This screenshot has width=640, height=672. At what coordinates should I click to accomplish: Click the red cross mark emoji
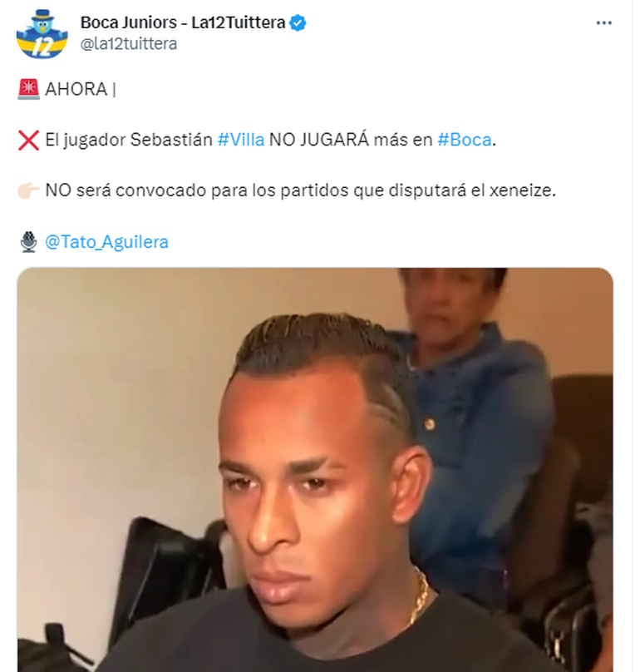29,141
